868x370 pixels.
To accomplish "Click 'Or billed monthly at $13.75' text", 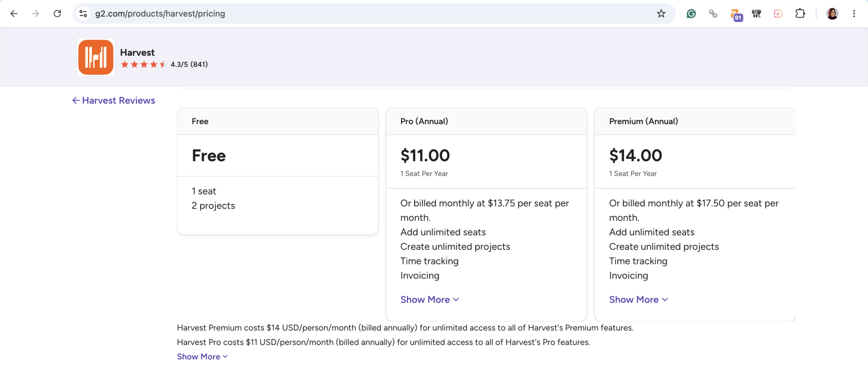I will click(x=485, y=210).
